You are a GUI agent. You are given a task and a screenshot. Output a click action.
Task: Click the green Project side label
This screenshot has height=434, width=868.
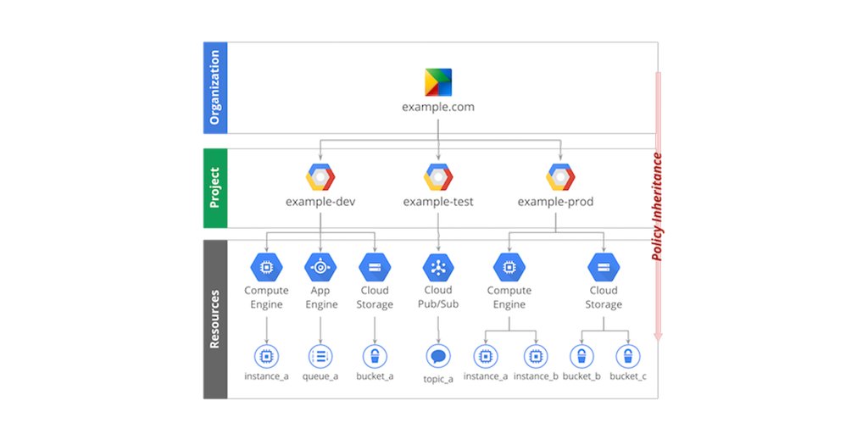click(215, 188)
